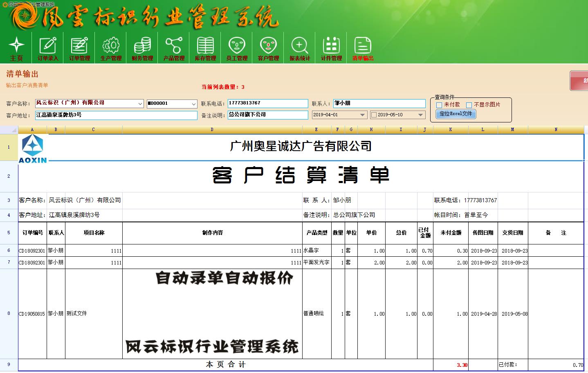Enable the 未付款 checkbox
Screen dimensions: 588x373
click(439, 105)
